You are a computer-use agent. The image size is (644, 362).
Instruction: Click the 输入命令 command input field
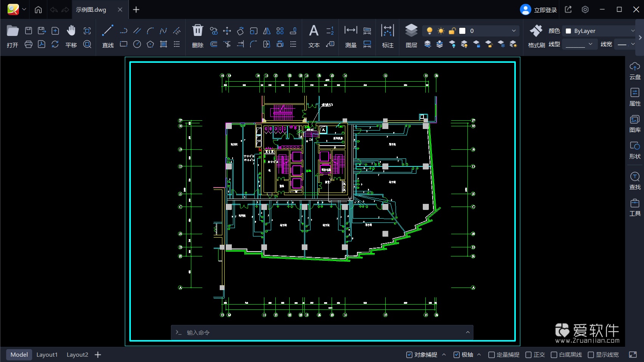point(321,332)
